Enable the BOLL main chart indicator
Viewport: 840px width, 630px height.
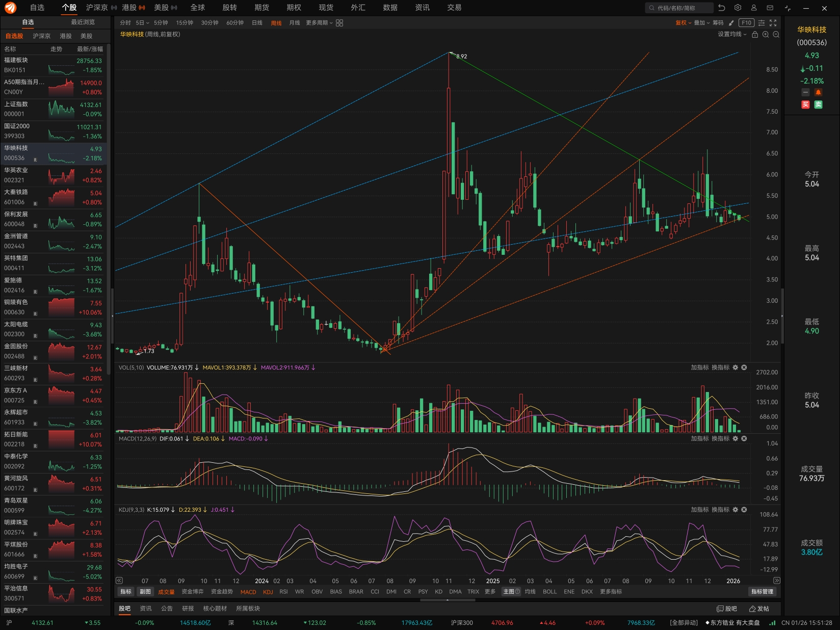point(550,592)
